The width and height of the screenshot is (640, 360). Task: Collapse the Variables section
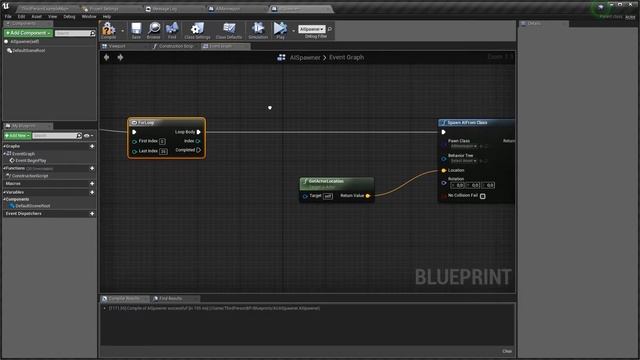5,192
